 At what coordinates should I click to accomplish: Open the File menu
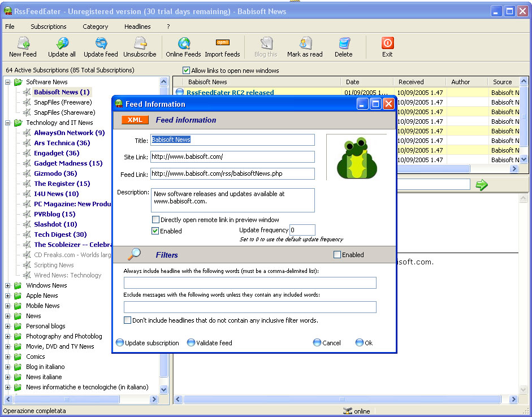10,27
